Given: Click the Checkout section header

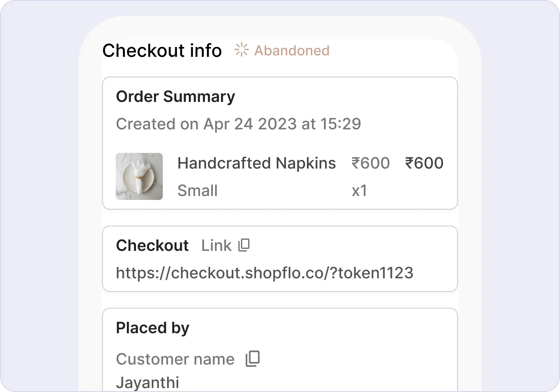Looking at the screenshot, I should [152, 245].
